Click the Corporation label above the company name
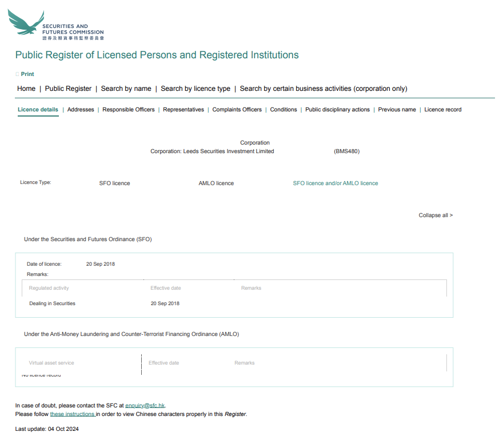The image size is (503, 448). (255, 143)
